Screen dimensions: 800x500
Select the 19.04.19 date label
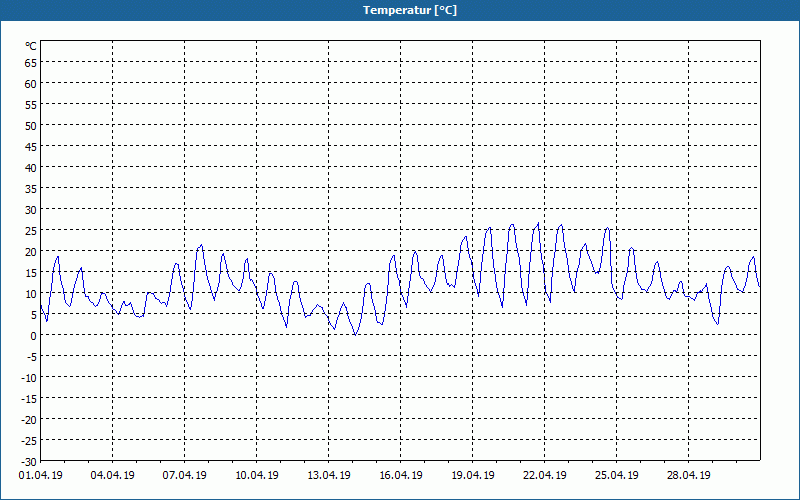[x=472, y=476]
